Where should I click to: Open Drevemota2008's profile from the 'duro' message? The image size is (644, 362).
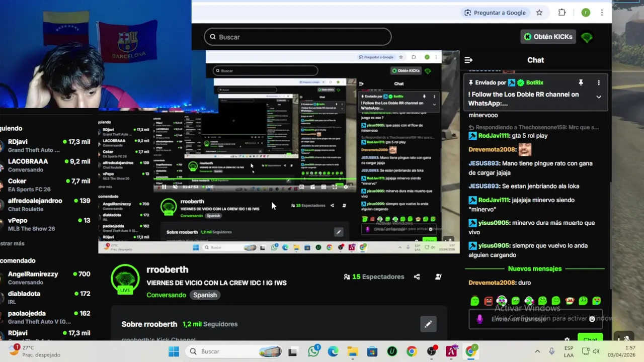(x=492, y=283)
